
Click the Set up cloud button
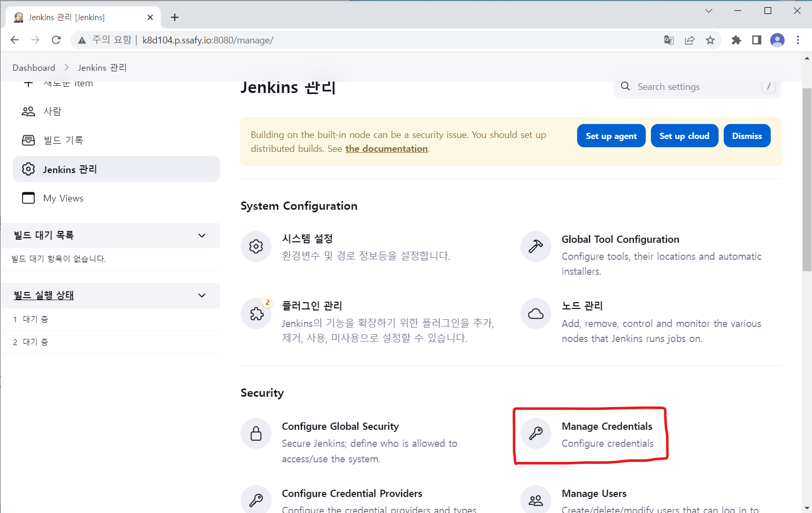tap(684, 136)
